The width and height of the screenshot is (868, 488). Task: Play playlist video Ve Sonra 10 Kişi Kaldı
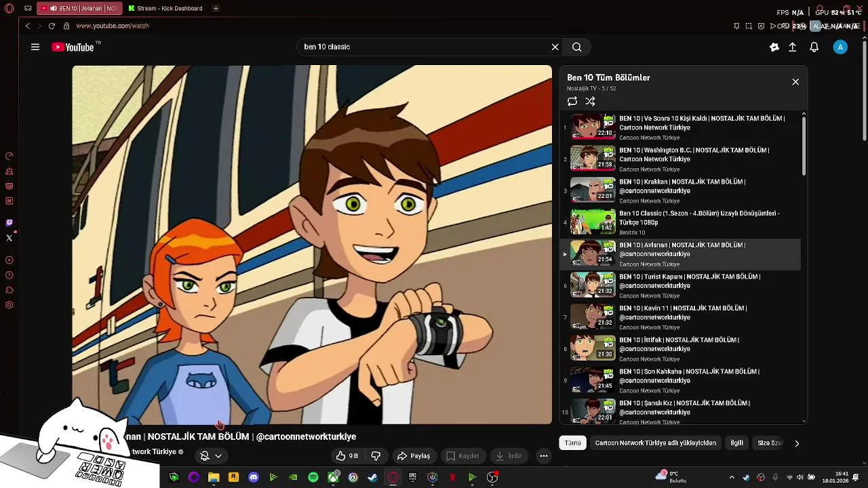(680, 127)
